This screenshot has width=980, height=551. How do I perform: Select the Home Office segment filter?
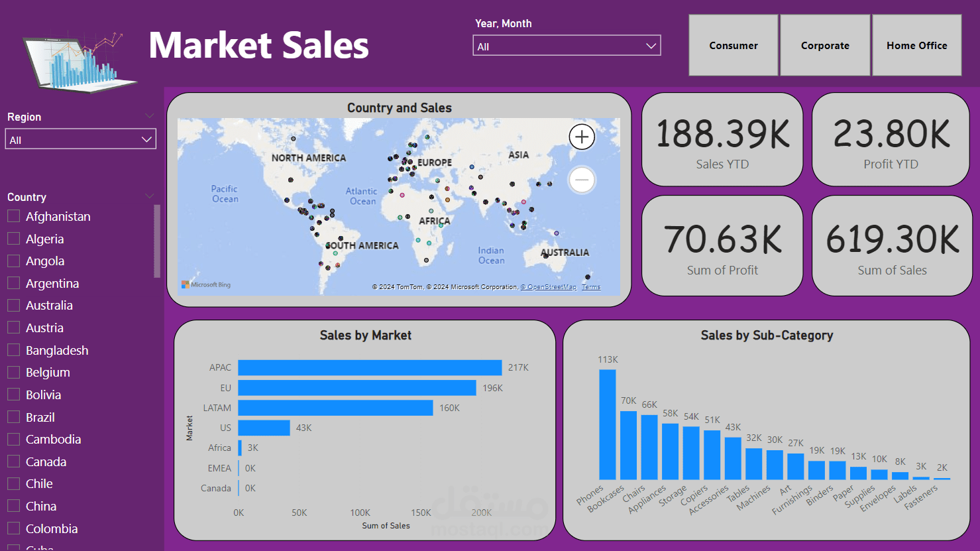[916, 45]
